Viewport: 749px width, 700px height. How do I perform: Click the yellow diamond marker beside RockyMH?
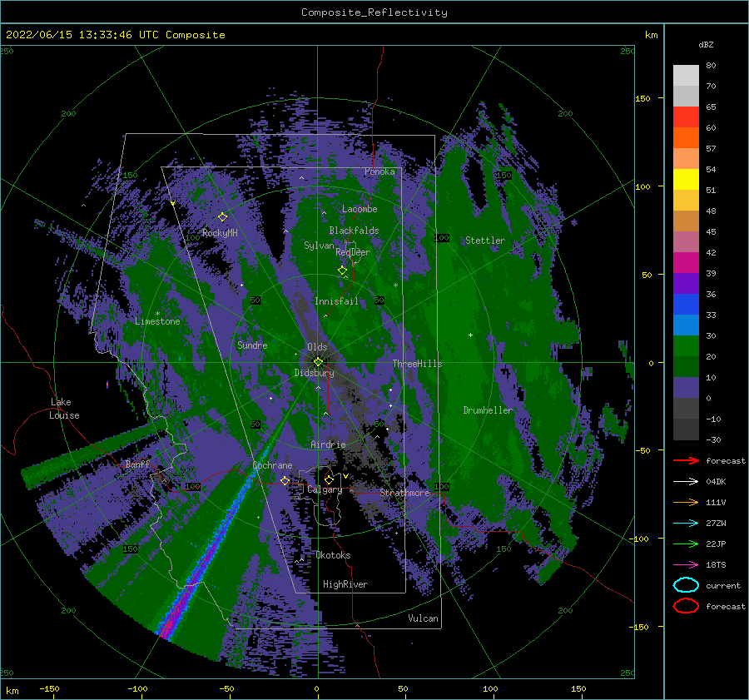(x=222, y=217)
